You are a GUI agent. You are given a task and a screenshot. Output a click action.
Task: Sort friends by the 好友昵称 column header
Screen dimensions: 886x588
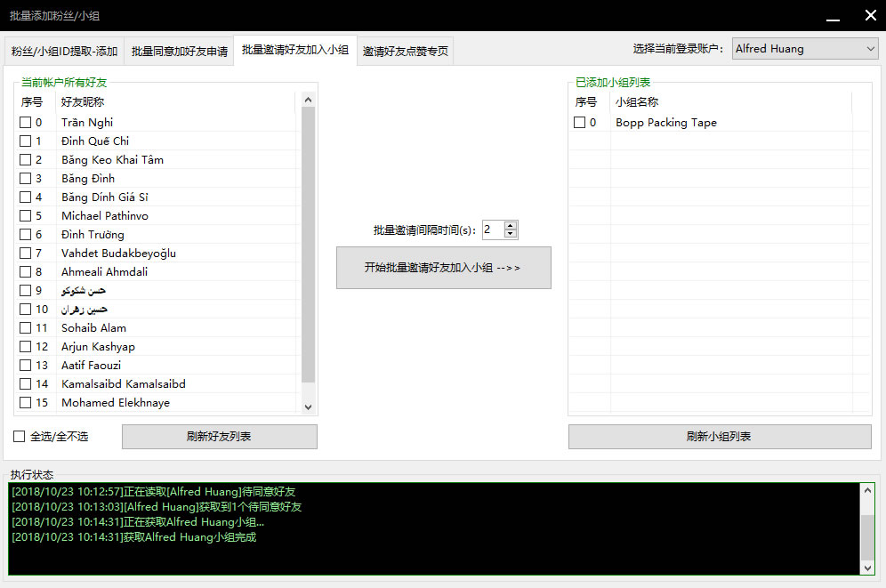[x=174, y=102]
